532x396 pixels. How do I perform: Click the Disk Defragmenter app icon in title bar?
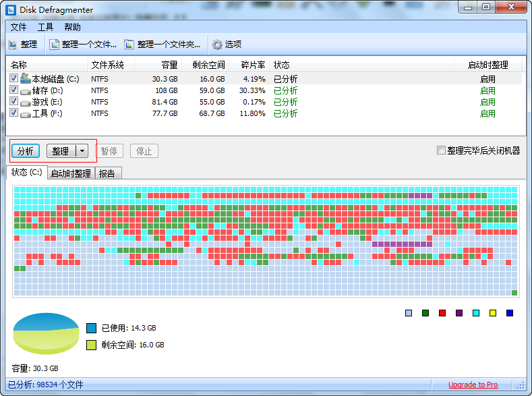click(x=11, y=9)
